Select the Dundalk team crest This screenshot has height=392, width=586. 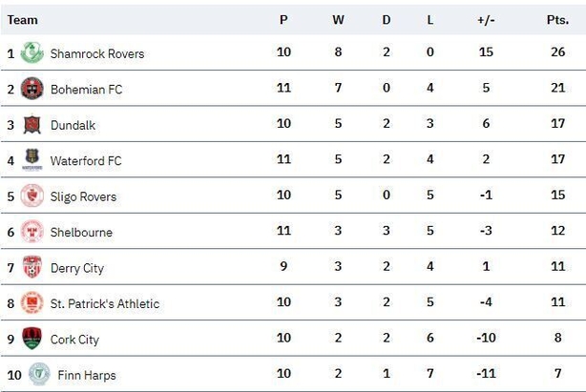pyautogui.click(x=31, y=124)
